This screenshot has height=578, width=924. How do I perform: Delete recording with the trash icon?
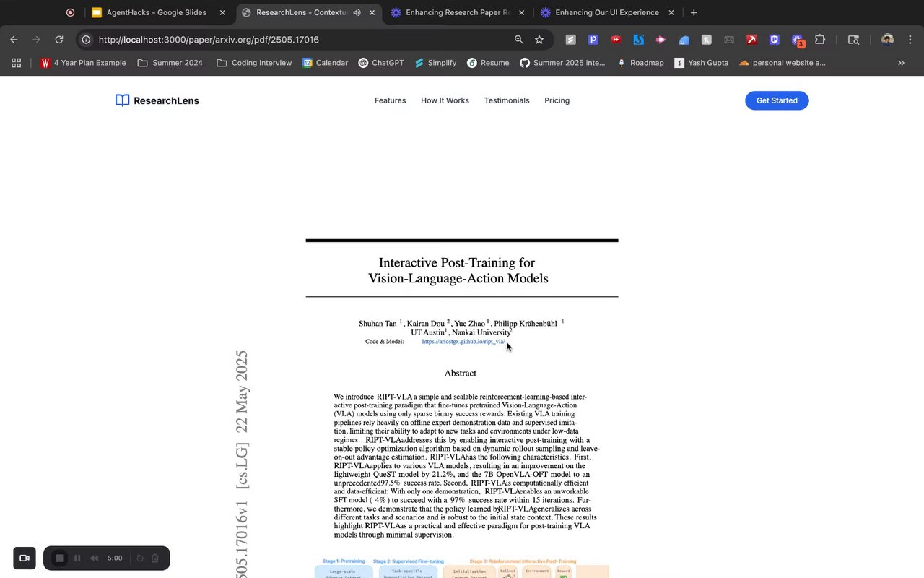154,558
